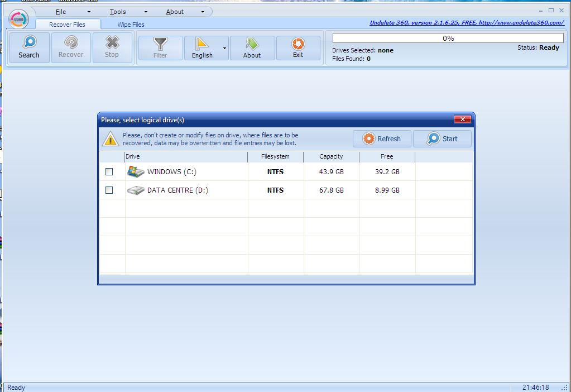Check the DATA CENTRE (D:) drive checkbox
571x392 pixels.
109,190
